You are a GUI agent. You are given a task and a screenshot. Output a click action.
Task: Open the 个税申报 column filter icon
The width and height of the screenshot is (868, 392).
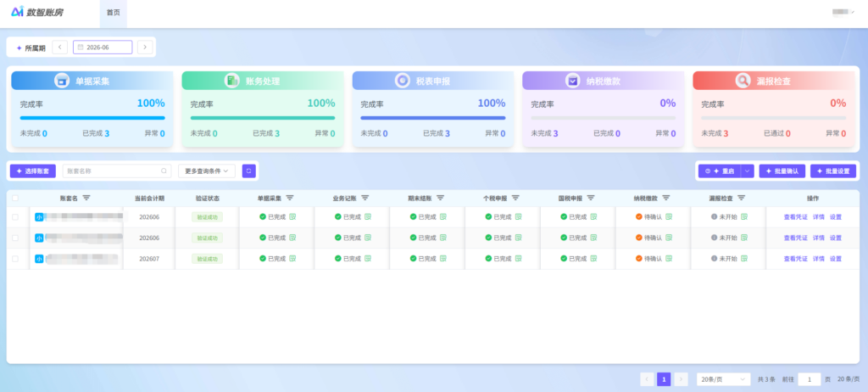tap(515, 198)
